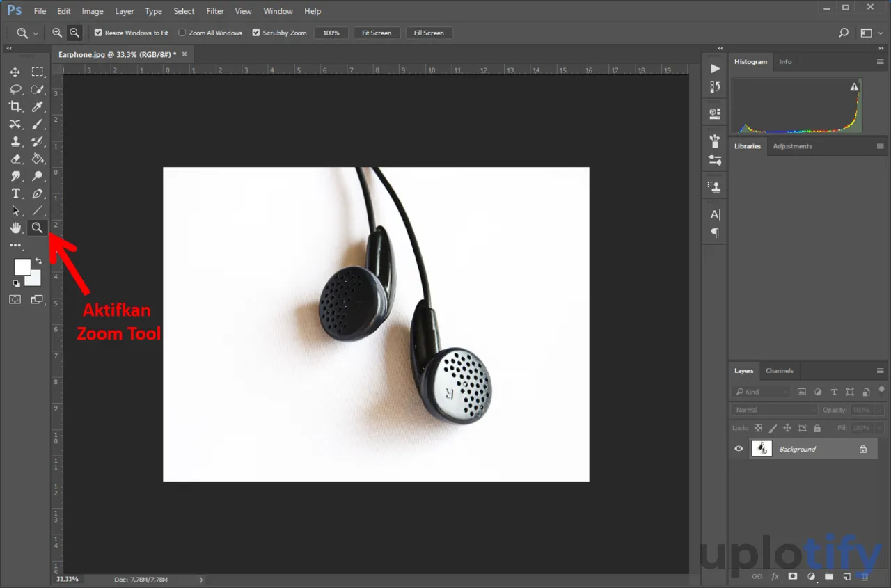Screen dimensions: 891x588
Task: Open the Normal blend mode dropdown
Action: (x=774, y=410)
